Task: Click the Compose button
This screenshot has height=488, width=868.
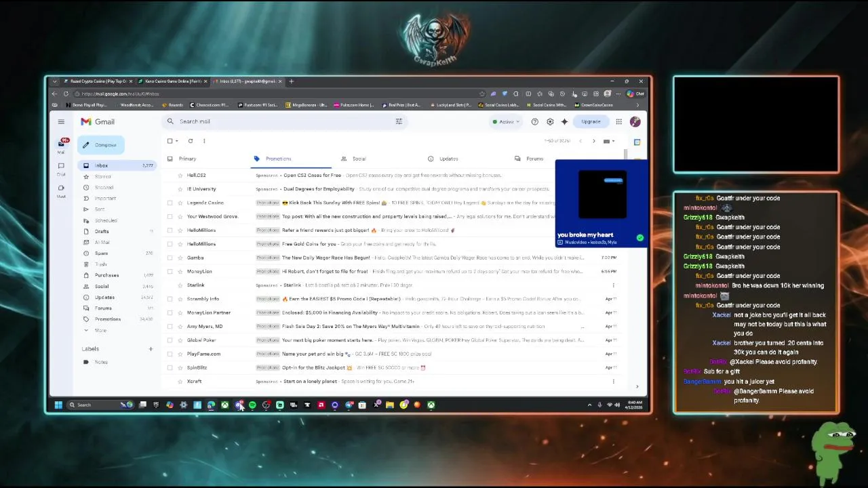Action: [x=101, y=144]
